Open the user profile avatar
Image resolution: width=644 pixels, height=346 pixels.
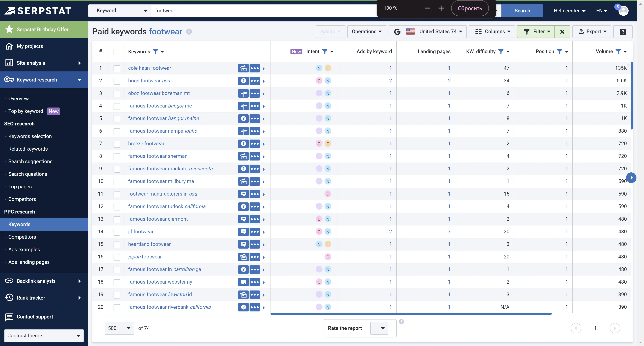(623, 11)
